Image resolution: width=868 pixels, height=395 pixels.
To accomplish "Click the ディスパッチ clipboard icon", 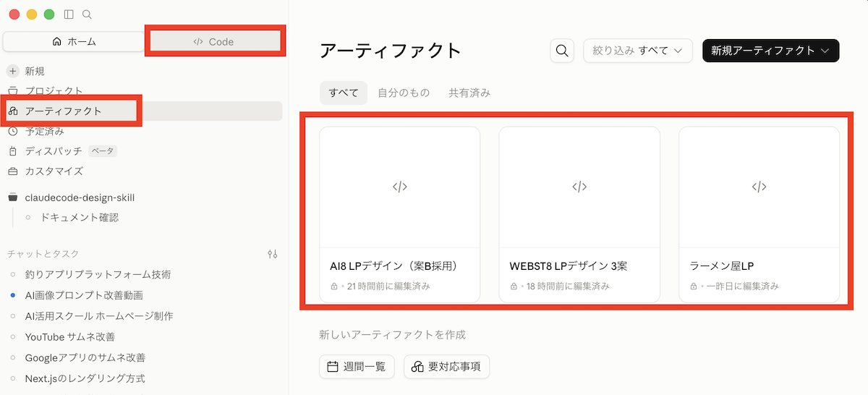I will tap(13, 151).
